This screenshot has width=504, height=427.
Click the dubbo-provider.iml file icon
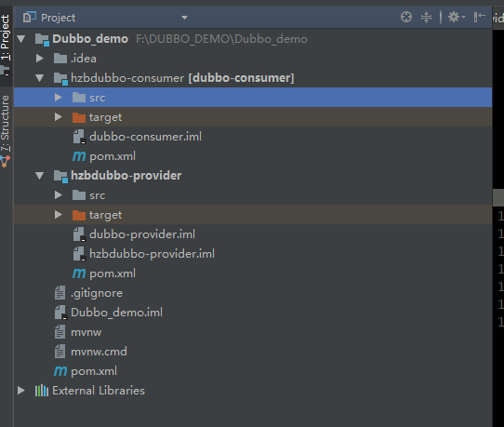79,234
